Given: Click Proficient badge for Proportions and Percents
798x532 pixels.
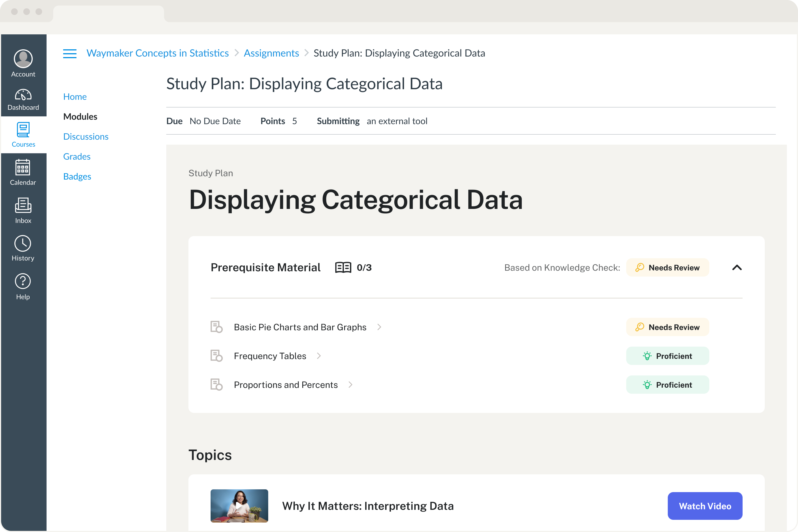Looking at the screenshot, I should (667, 385).
